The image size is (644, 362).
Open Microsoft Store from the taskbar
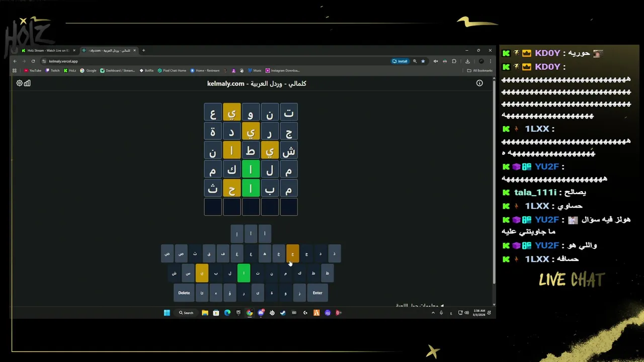[216, 313]
